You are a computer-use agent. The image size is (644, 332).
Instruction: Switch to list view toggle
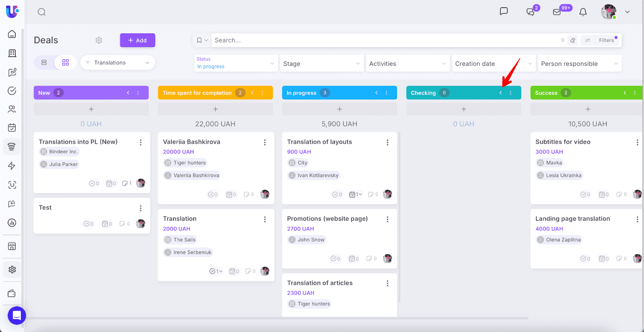pos(44,63)
